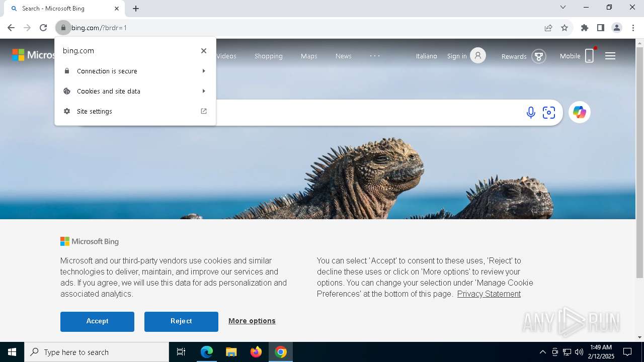The image size is (644, 362).
Task: Open Copilot icon beside search box
Action: tap(580, 112)
